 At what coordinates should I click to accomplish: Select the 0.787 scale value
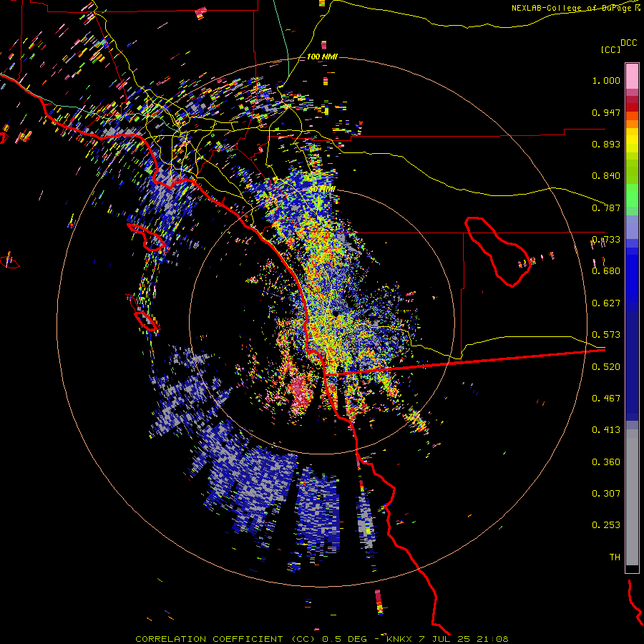(606, 208)
